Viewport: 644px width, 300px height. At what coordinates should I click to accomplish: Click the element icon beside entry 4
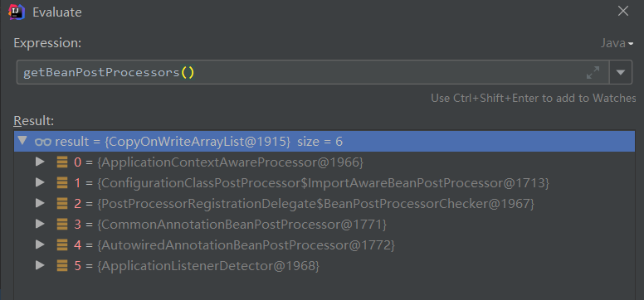point(62,245)
